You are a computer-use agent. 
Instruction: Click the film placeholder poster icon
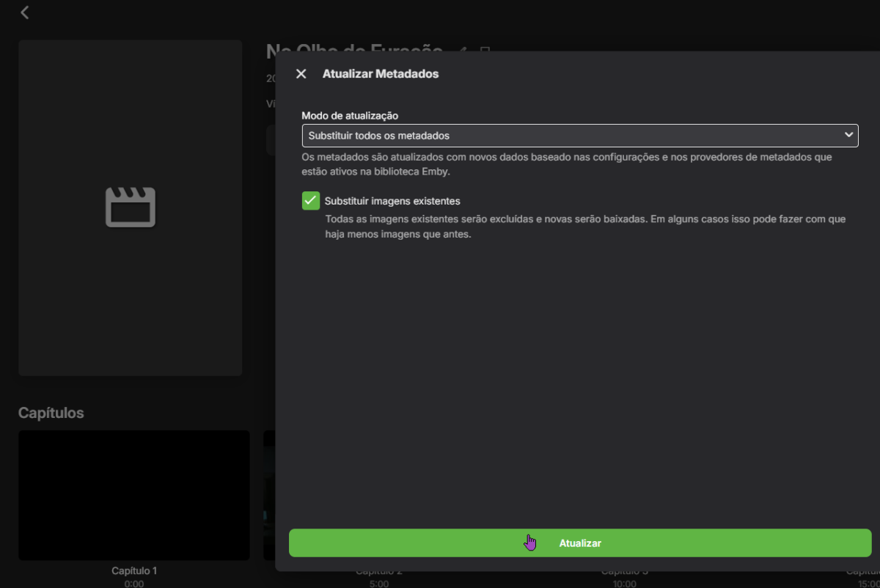point(130,207)
